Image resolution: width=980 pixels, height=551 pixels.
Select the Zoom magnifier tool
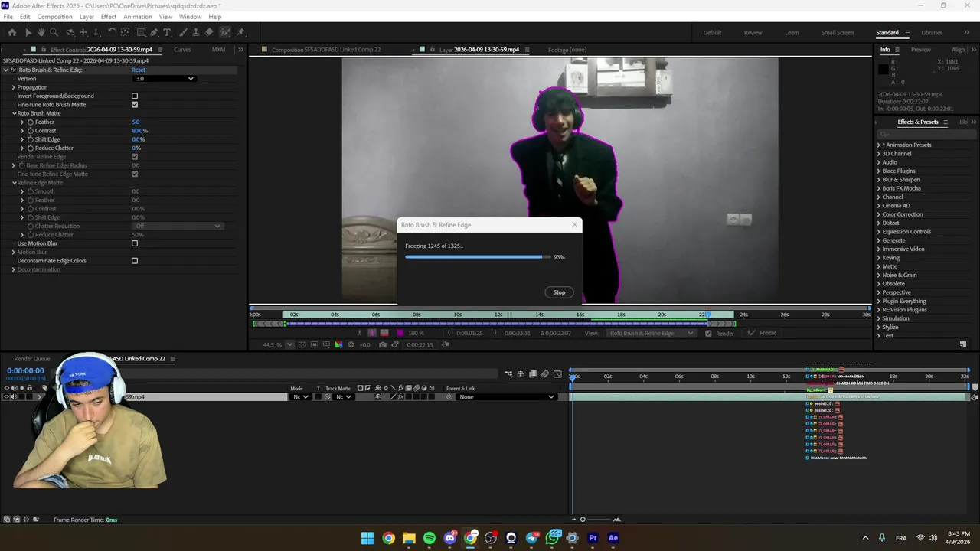click(x=54, y=32)
